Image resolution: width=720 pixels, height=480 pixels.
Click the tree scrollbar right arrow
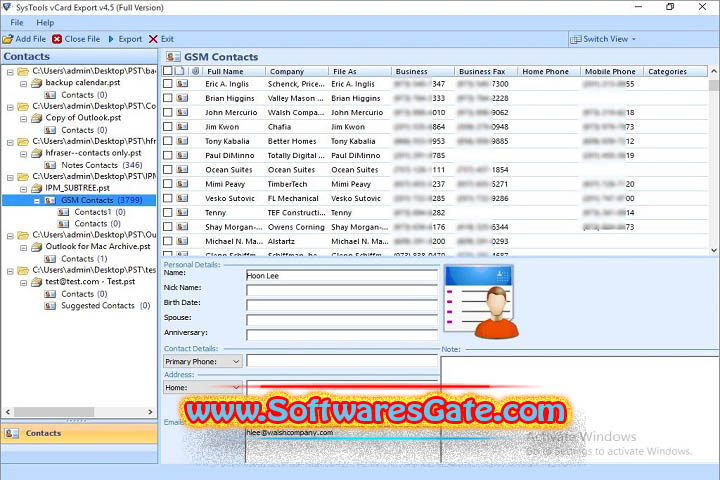coord(150,412)
